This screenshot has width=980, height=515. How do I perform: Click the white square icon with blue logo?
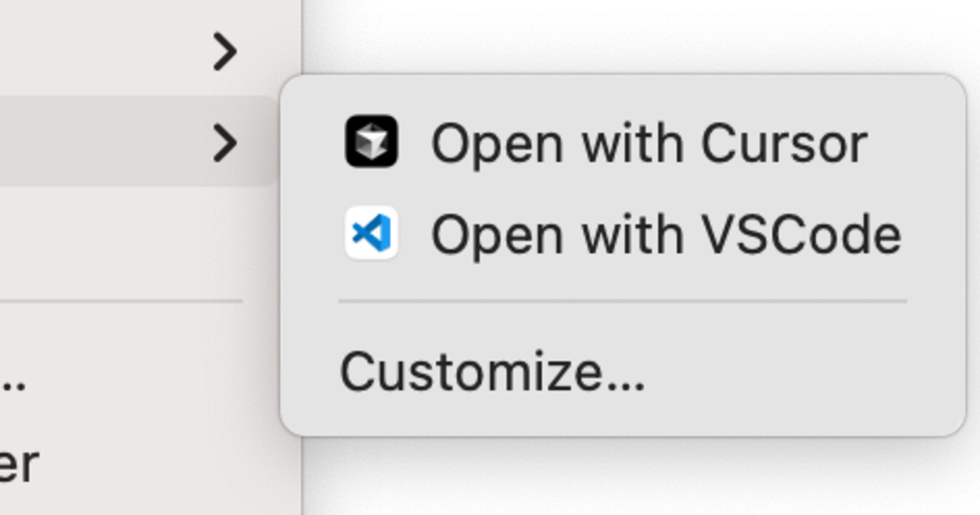[371, 233]
